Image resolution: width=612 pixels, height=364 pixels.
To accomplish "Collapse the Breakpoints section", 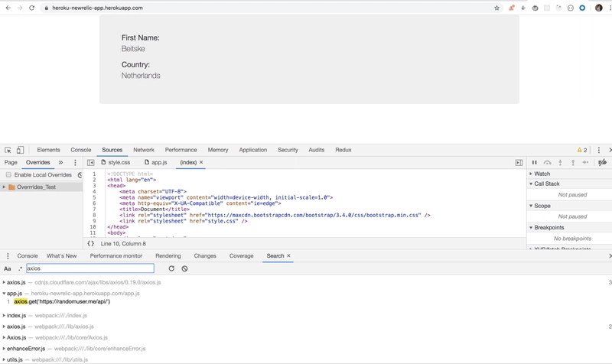I will tap(531, 227).
